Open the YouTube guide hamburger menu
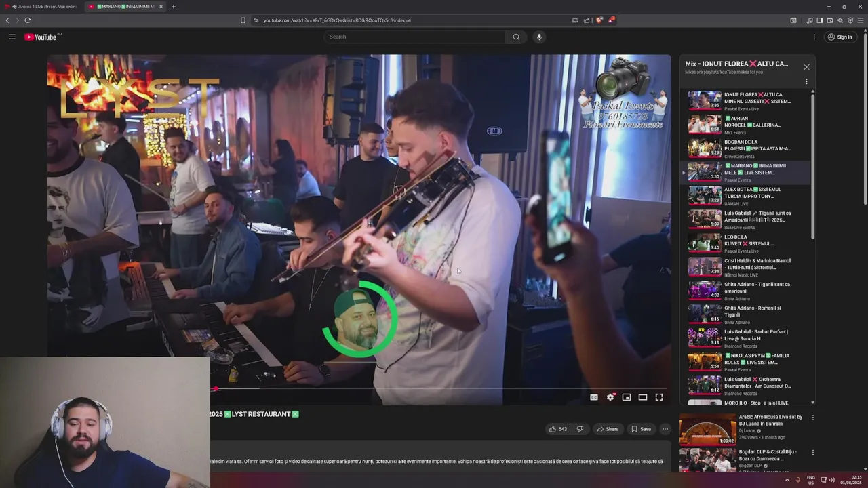The image size is (868, 488). (12, 37)
